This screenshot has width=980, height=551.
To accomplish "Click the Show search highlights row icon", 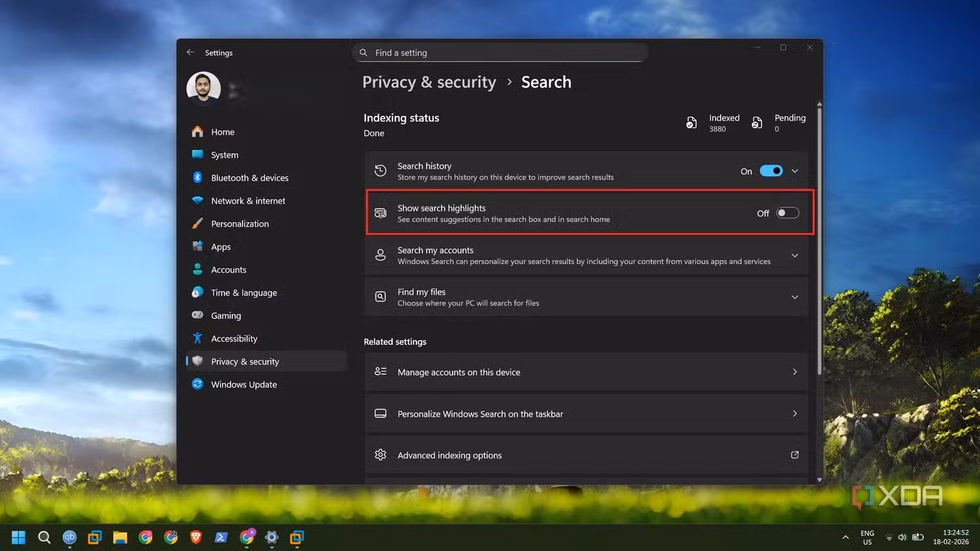I will pos(381,213).
